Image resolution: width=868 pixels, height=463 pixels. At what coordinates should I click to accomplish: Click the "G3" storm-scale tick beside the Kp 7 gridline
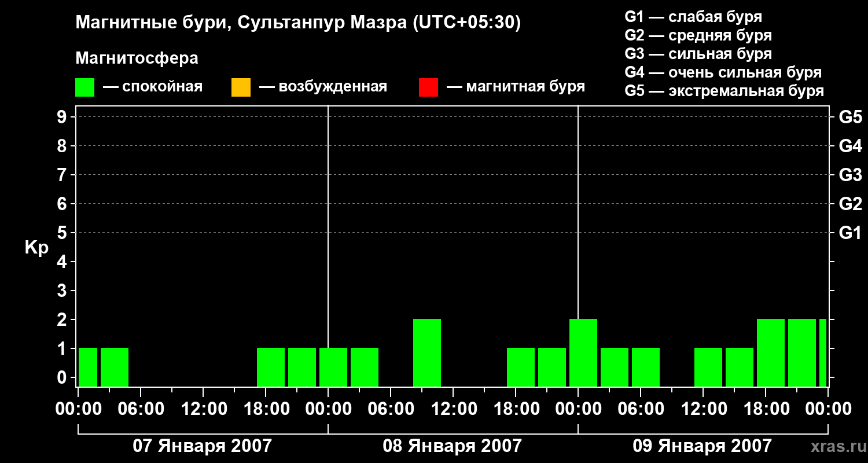pos(850,175)
